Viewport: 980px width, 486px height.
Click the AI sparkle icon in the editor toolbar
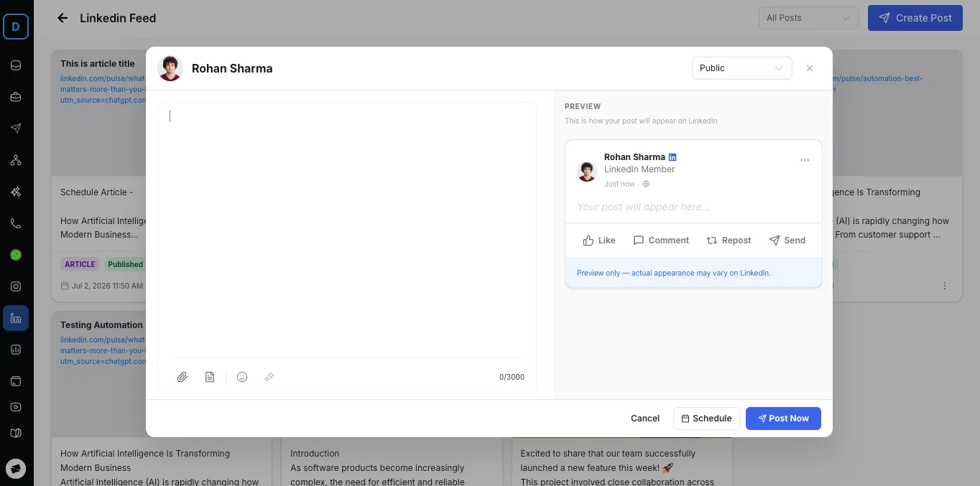[x=269, y=377]
